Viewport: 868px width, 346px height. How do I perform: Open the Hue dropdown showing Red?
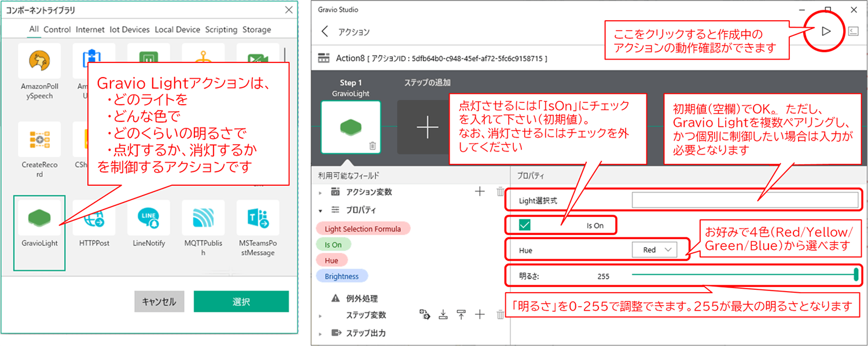click(x=654, y=250)
